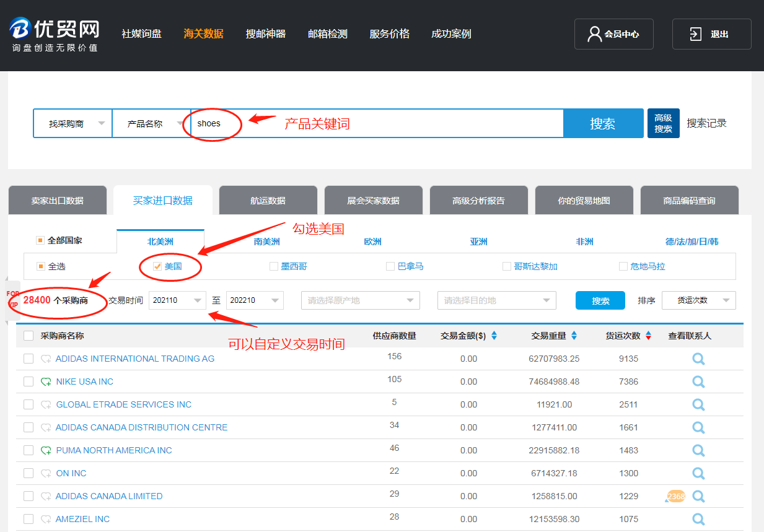Check the 墨西哥 country checkbox
The width and height of the screenshot is (764, 532).
(x=274, y=266)
